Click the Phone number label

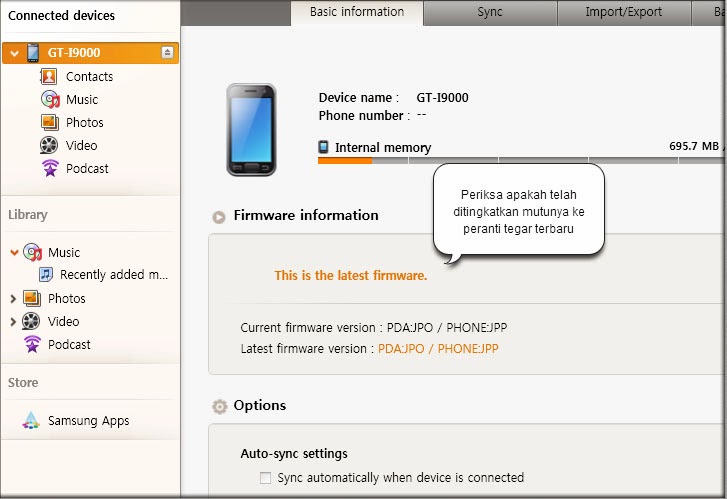point(364,115)
